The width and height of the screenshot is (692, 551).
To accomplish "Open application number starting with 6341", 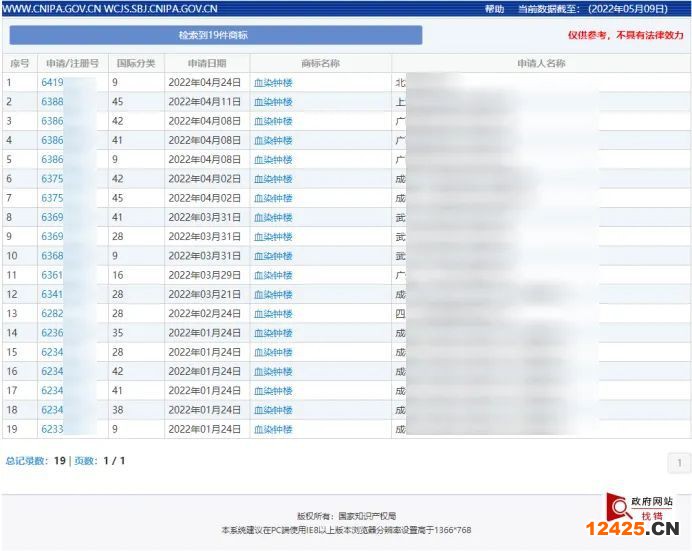I will (x=52, y=294).
